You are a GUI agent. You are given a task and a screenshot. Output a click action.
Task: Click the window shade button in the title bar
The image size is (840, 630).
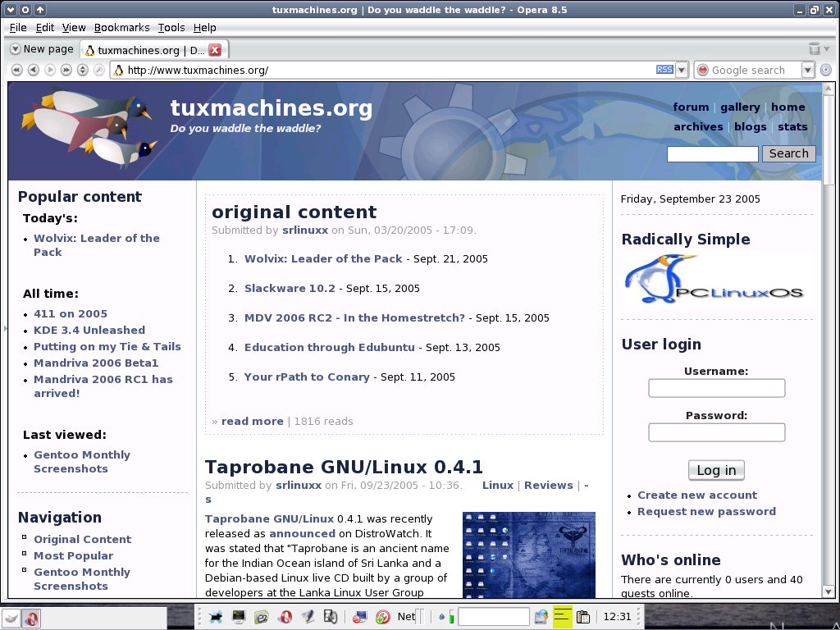tap(41, 10)
